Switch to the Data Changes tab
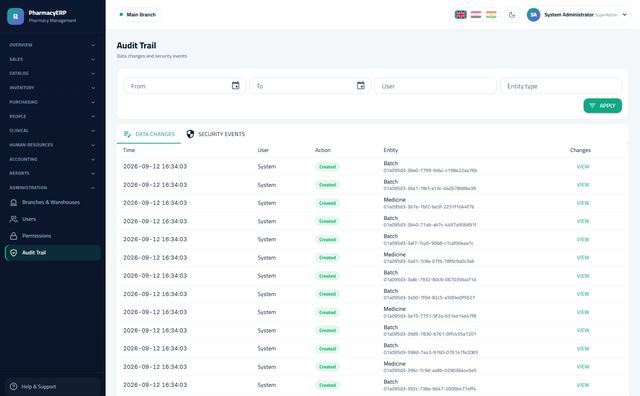Image resolution: width=640 pixels, height=396 pixels. coord(149,134)
